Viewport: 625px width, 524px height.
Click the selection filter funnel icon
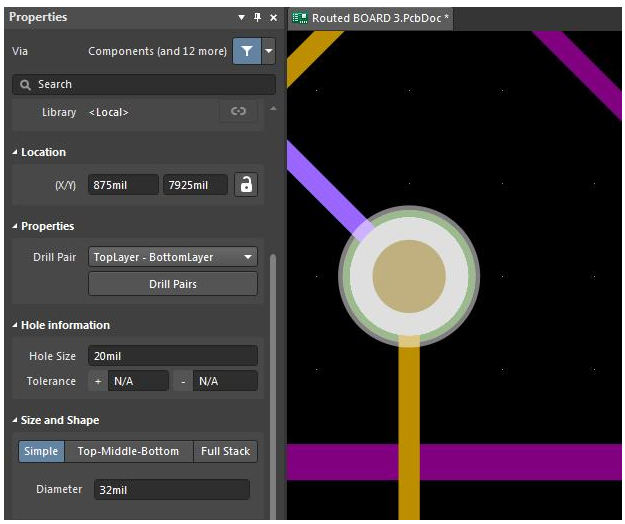pos(246,51)
